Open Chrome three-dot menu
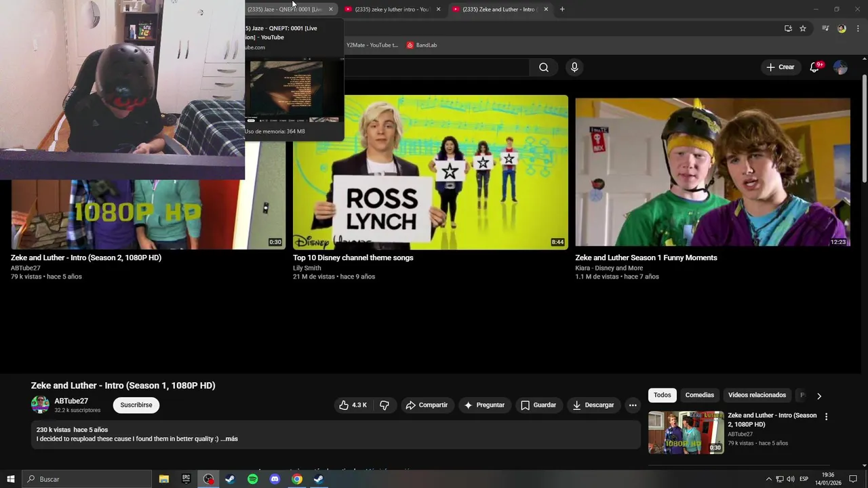Screen dimensions: 868x488 tap(858, 28)
